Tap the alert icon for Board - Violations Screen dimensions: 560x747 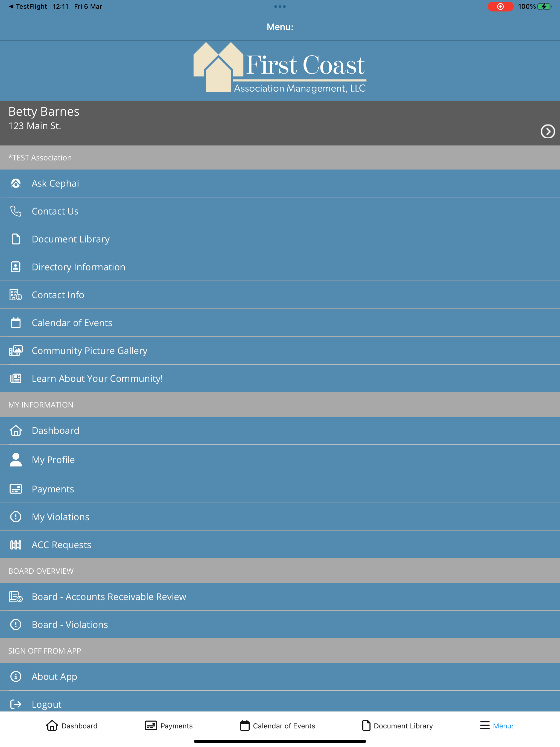16,625
